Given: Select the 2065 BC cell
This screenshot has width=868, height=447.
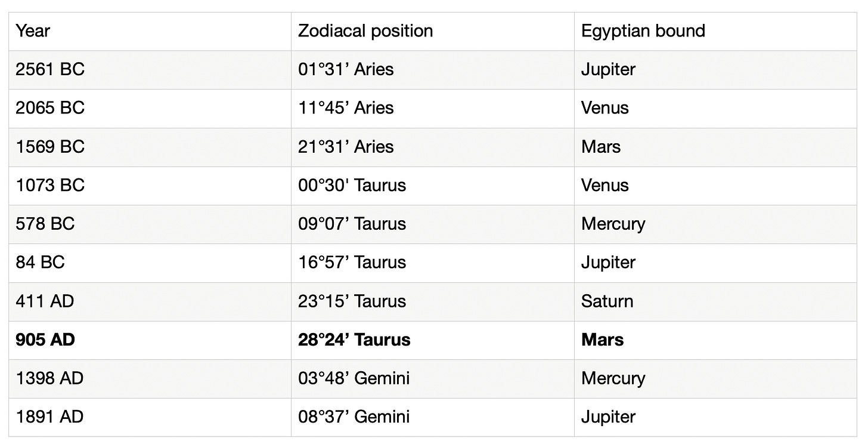Looking at the screenshot, I should 150,109.
